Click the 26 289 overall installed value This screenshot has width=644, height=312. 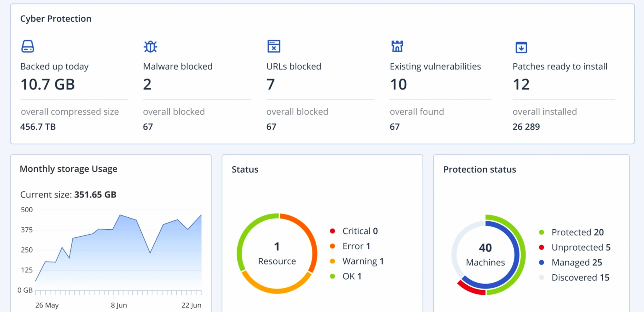click(526, 127)
